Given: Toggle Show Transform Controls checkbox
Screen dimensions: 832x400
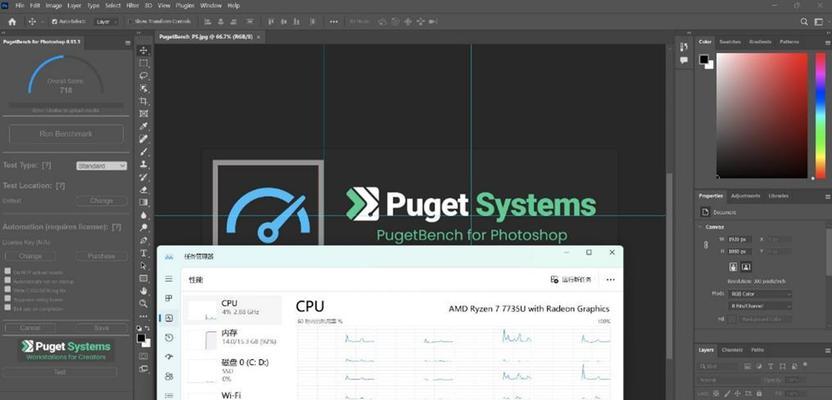Looking at the screenshot, I should [x=131, y=22].
